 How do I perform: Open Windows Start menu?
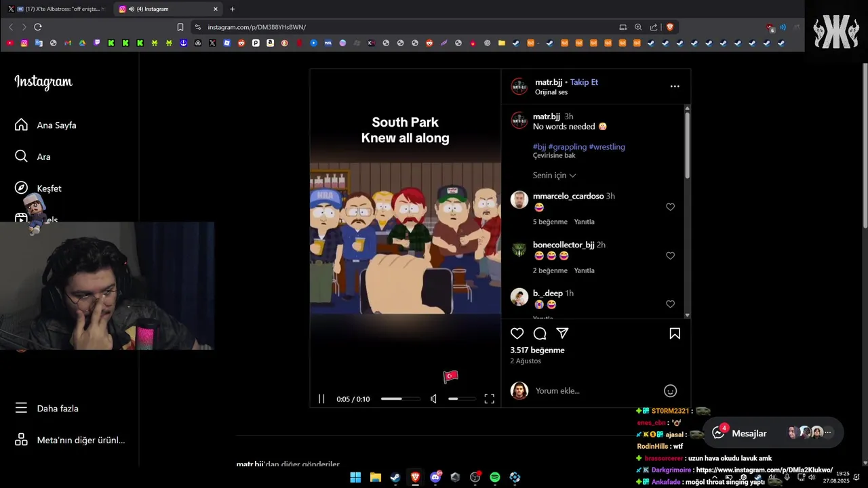click(x=355, y=477)
